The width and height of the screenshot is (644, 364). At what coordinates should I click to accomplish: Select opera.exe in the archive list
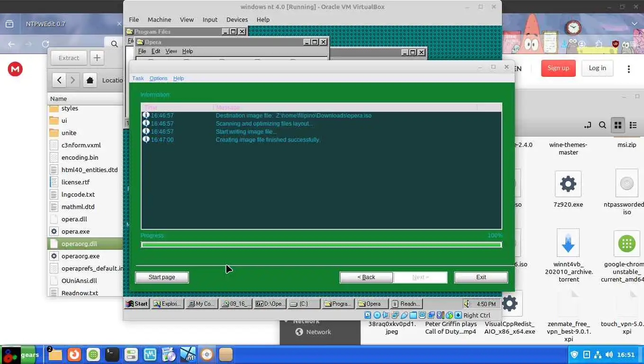point(85,231)
